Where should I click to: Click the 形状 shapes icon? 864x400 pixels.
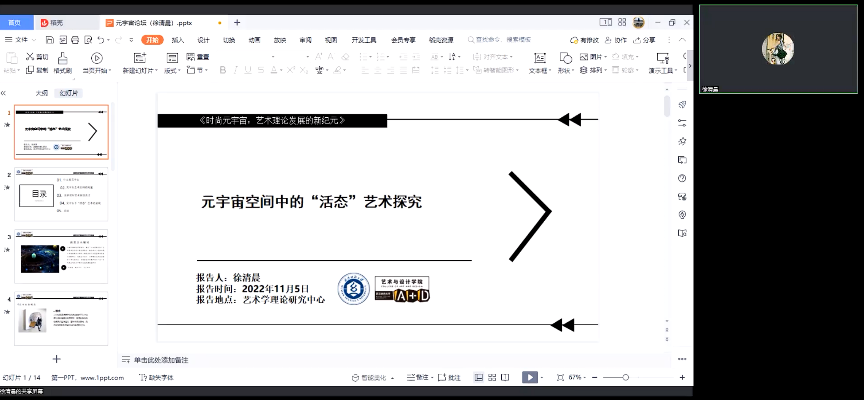[564, 63]
